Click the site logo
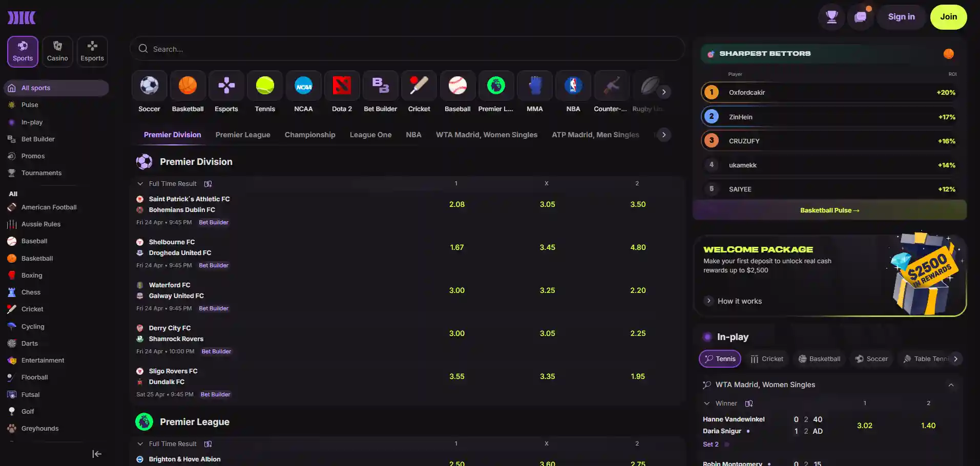This screenshot has width=980, height=466. (22, 17)
